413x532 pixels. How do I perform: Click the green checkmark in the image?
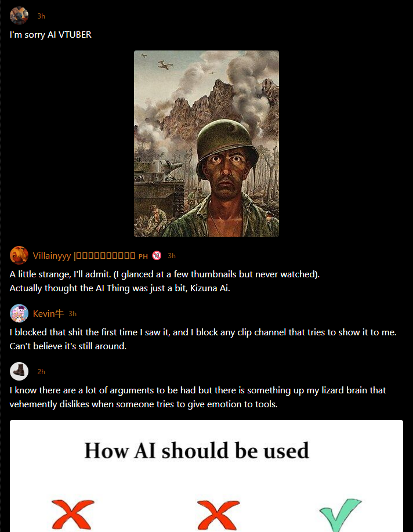340,515
